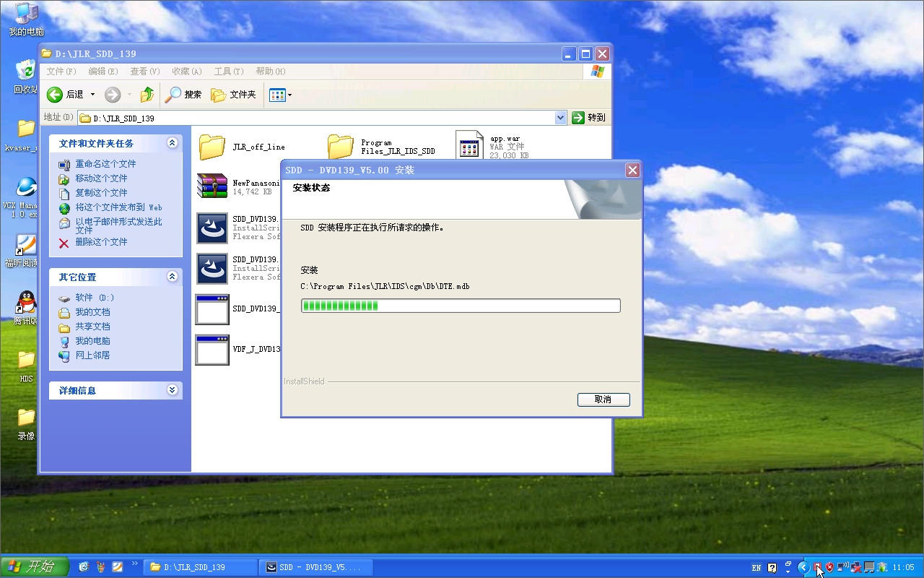Click the disconnected network tray icon
This screenshot has width=924, height=578.
click(855, 567)
